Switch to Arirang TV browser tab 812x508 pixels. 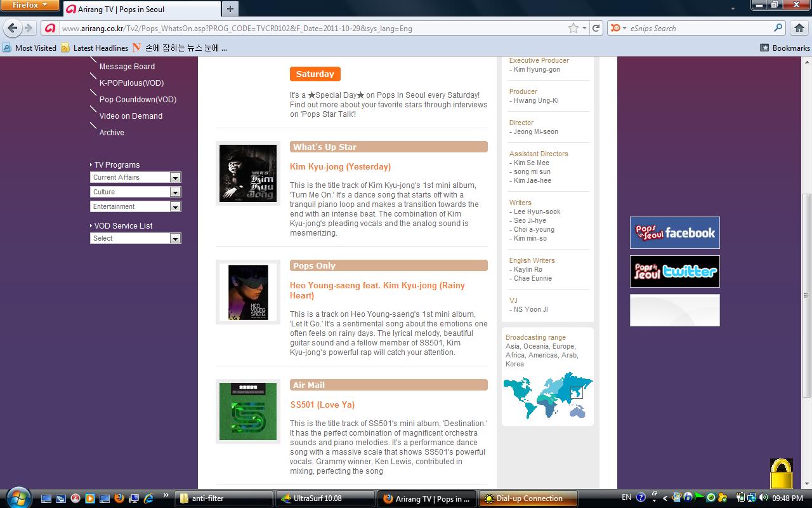pyautogui.click(x=141, y=9)
